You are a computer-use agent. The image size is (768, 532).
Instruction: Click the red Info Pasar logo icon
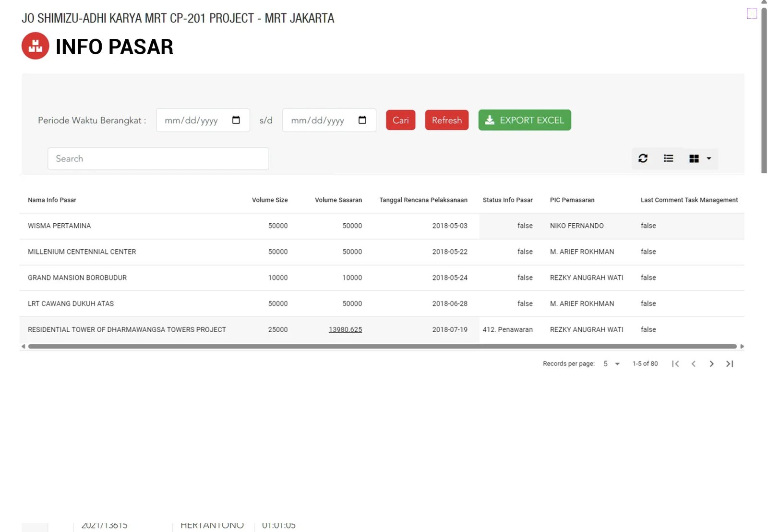[x=35, y=46]
